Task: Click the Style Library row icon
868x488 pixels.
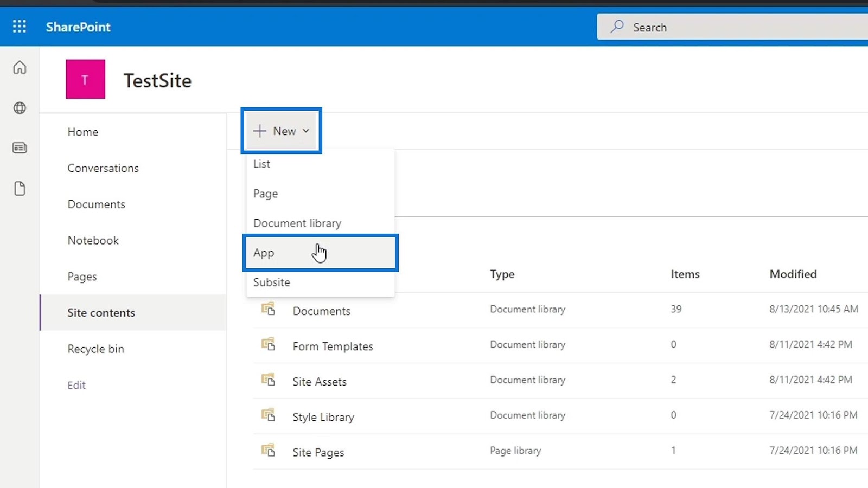Action: [x=268, y=415]
